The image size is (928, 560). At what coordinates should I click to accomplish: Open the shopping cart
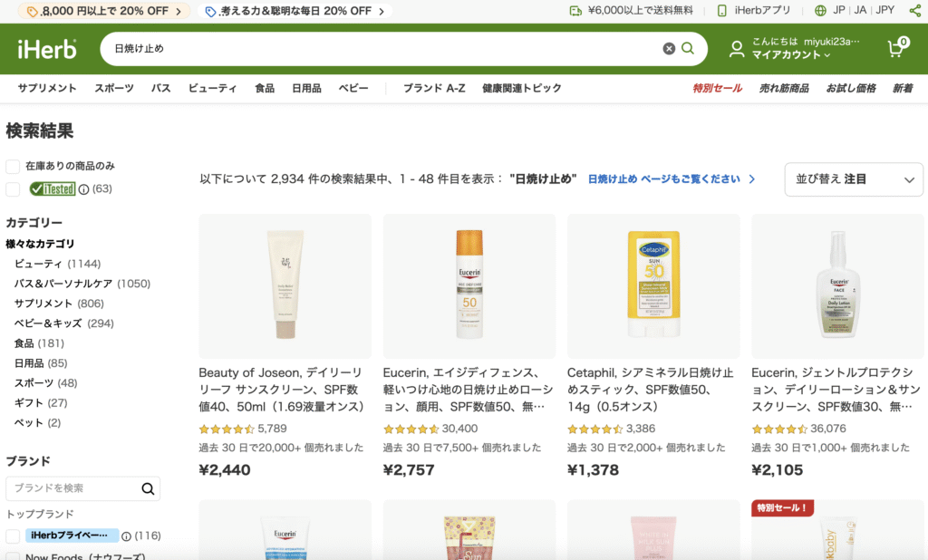[x=896, y=48]
